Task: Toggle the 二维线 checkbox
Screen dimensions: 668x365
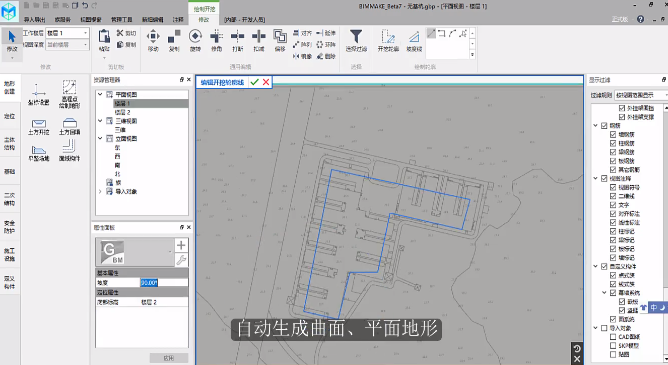Action: click(613, 196)
